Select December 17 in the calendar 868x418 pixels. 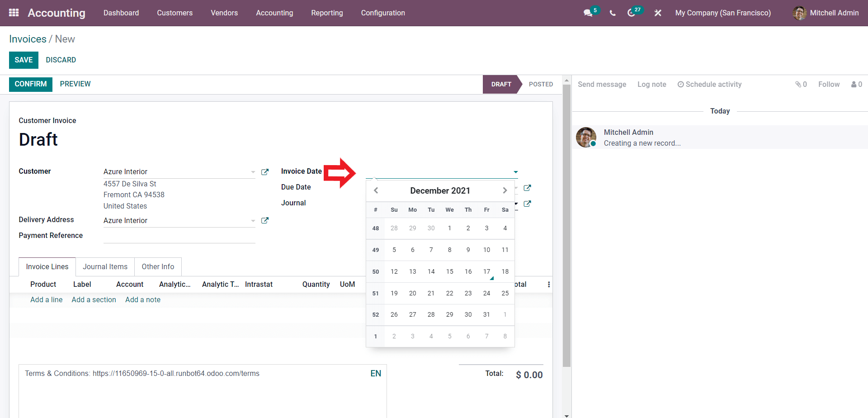pos(486,271)
